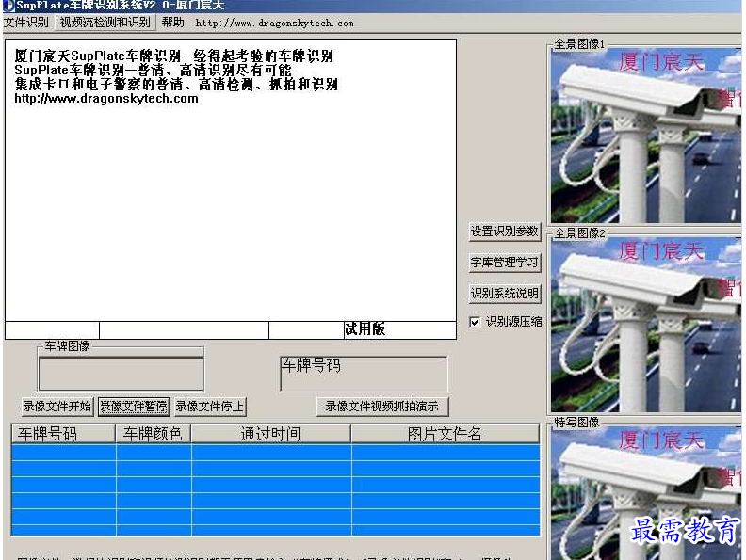Screen dimensions: 746x560
Task: Stop with 录像文件停止 button
Action: (210, 407)
